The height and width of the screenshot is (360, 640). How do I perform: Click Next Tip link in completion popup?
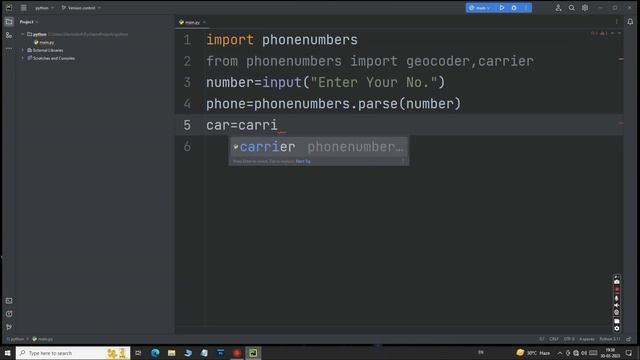pos(303,161)
